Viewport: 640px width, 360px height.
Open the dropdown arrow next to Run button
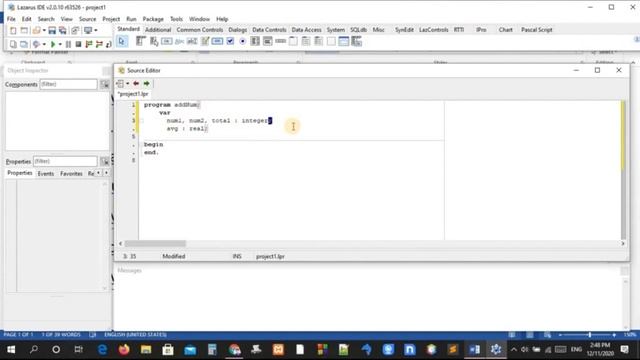click(60, 44)
